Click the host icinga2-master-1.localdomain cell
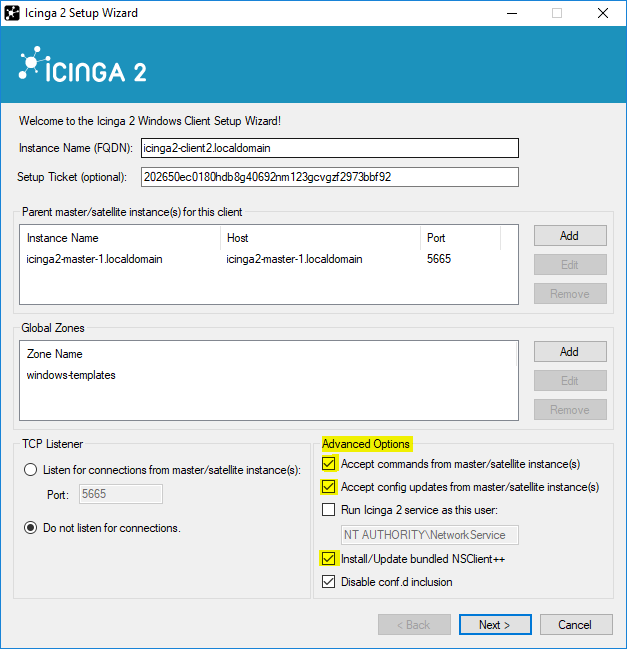Screen dimensions: 627x649 click(294, 259)
